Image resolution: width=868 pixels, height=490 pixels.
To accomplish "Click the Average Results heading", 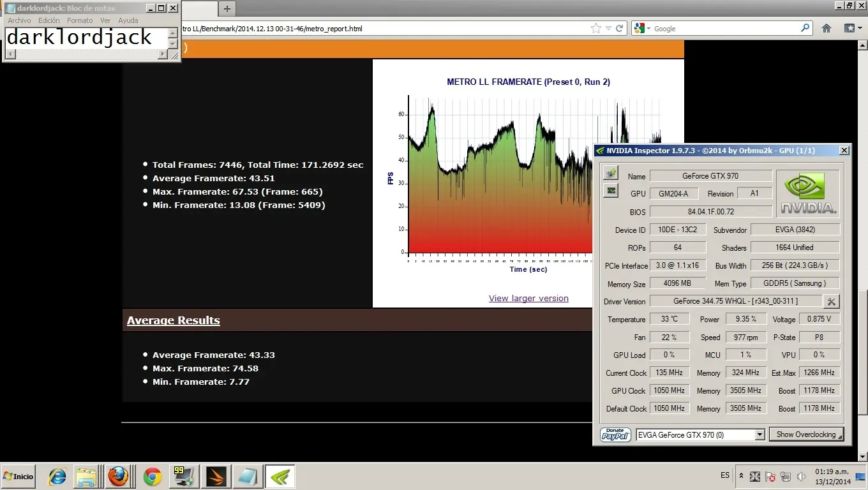I will click(x=173, y=320).
